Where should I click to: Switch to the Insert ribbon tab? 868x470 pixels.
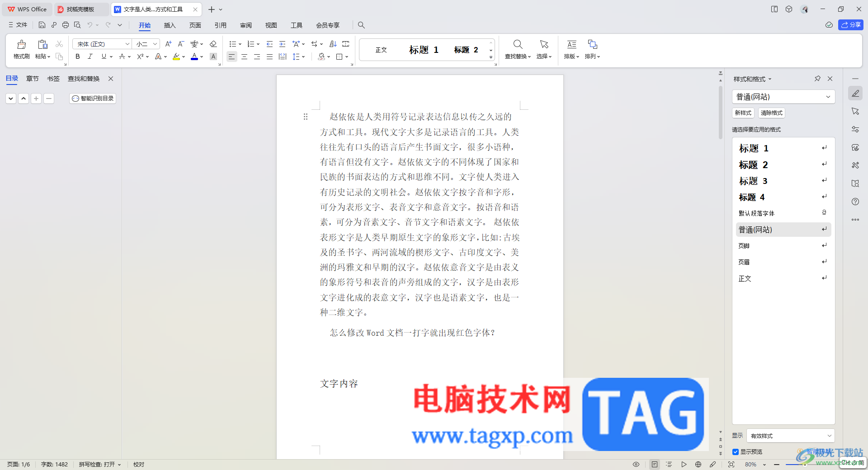click(x=170, y=25)
